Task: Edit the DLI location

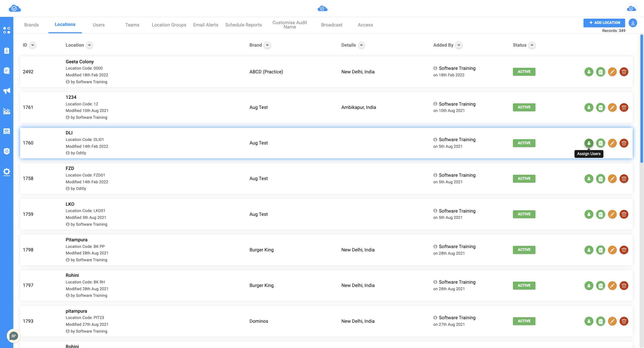Action: click(612, 143)
